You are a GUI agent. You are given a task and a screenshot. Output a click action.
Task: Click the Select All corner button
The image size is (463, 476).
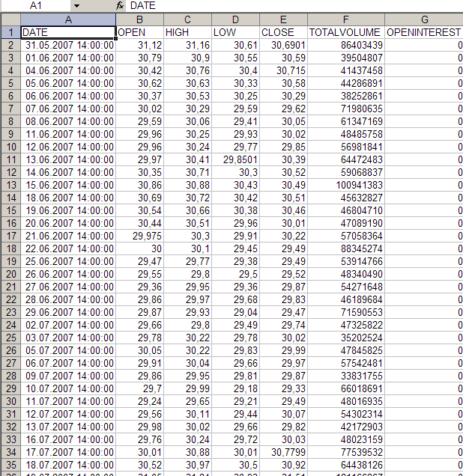pos(10,19)
